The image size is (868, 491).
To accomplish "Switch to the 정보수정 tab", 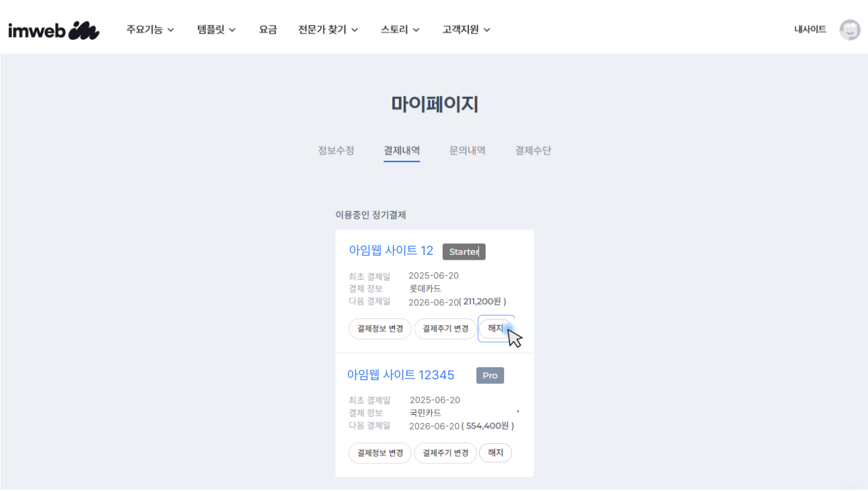I will (x=336, y=151).
